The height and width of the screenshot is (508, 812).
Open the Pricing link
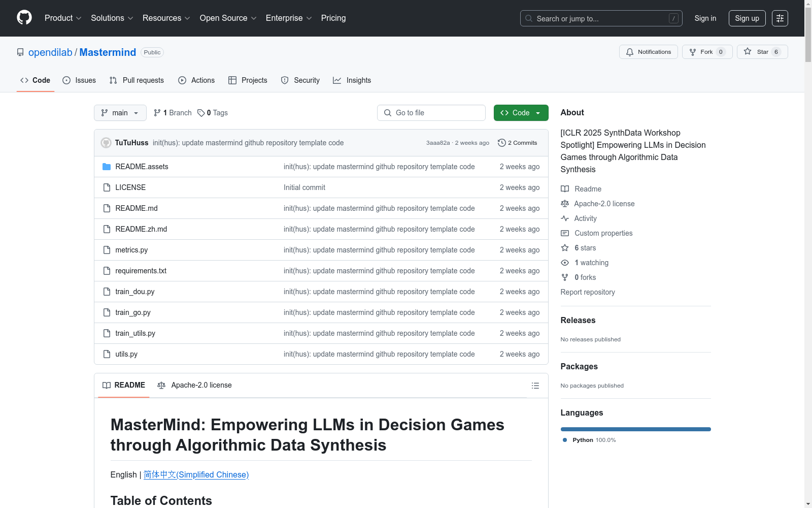pyautogui.click(x=333, y=18)
